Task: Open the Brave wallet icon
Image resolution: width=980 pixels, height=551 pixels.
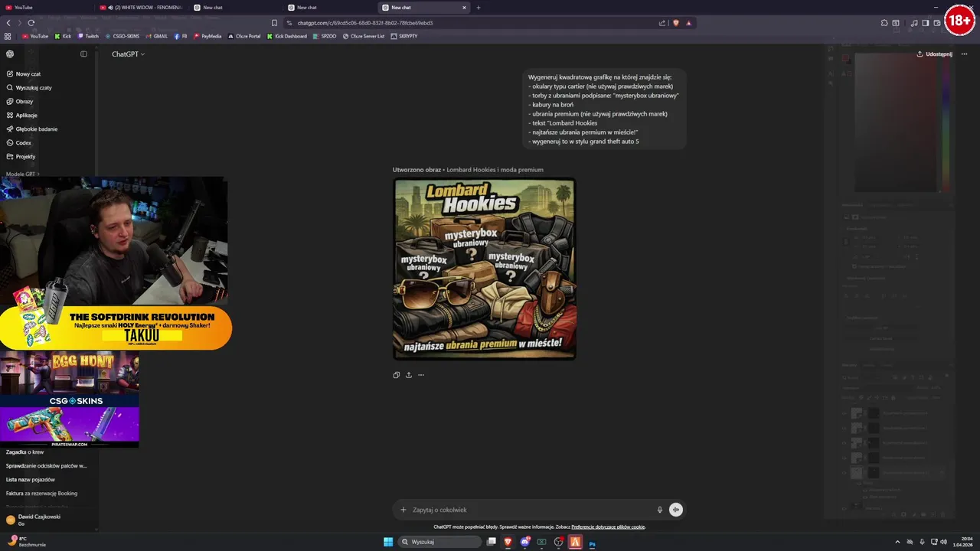Action: pyautogui.click(x=937, y=23)
